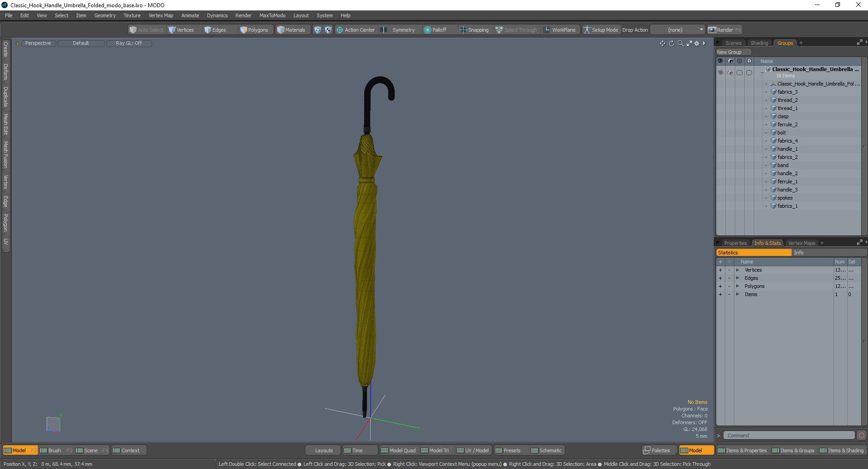The image size is (868, 469).
Task: Toggle Select Through mode
Action: [516, 30]
